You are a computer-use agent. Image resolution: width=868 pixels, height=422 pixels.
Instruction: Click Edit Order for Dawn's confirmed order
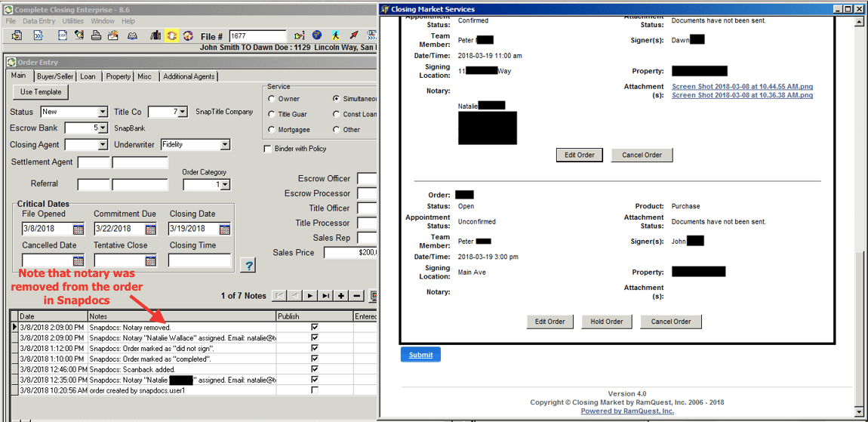coord(580,155)
